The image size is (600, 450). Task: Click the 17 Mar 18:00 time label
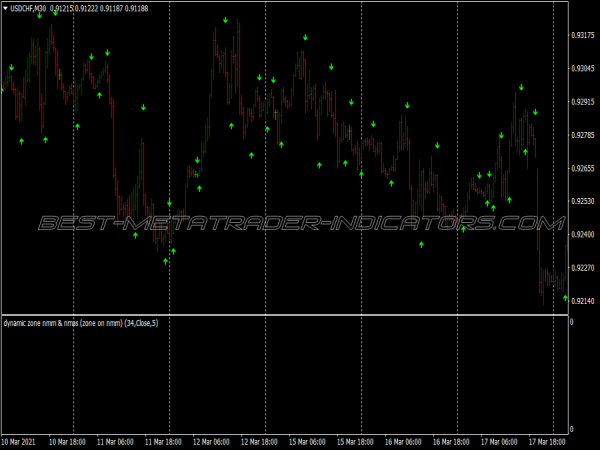coord(547,442)
